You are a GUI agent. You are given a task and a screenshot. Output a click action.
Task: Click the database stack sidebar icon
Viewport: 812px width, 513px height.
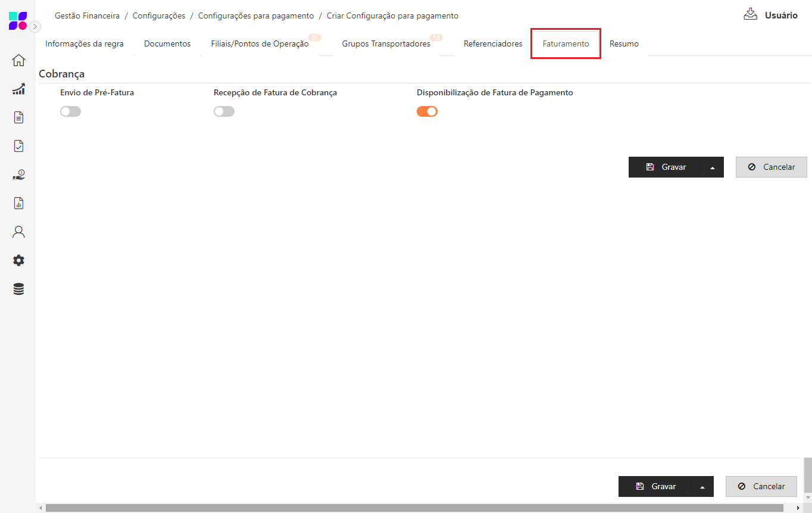point(18,290)
